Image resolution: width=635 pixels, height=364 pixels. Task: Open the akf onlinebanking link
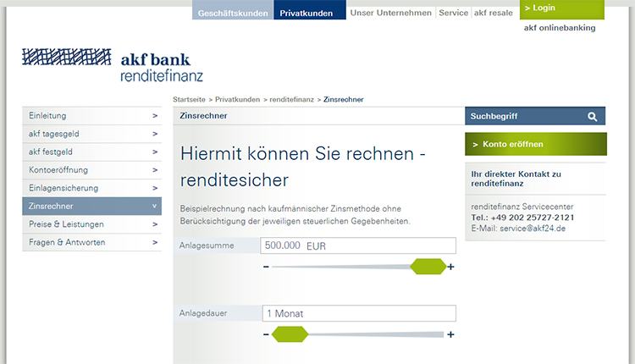[560, 28]
